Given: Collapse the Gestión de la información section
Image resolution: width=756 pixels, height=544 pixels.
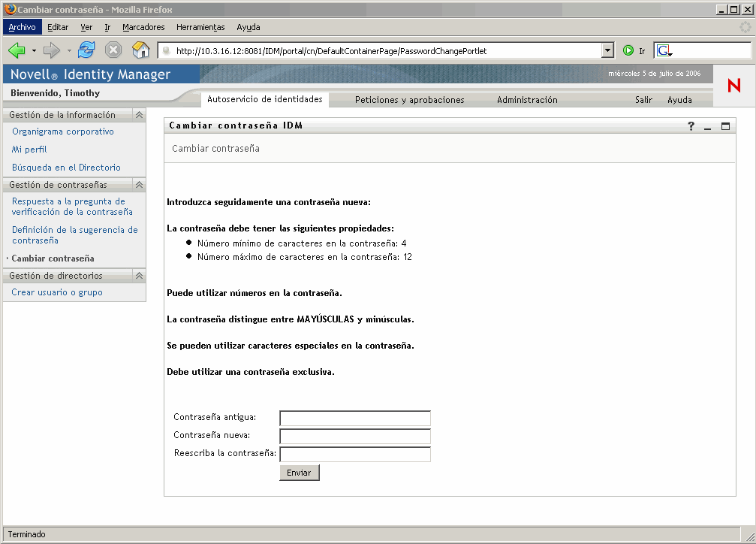Looking at the screenshot, I should 139,115.
